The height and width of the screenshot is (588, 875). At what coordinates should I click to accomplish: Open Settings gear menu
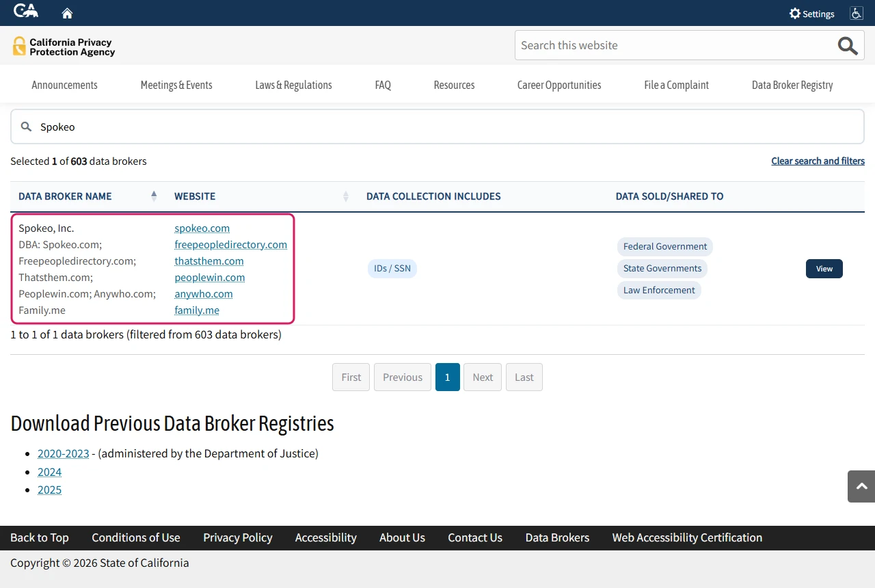pos(811,14)
